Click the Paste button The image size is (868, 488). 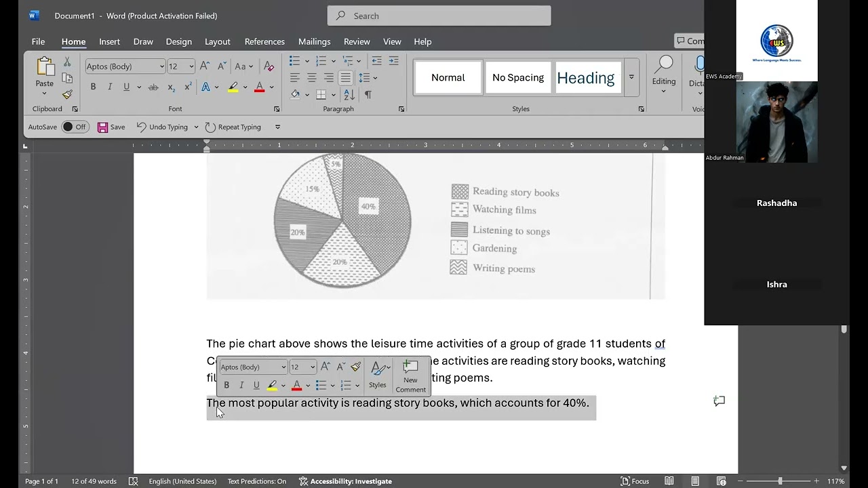pyautogui.click(x=45, y=73)
